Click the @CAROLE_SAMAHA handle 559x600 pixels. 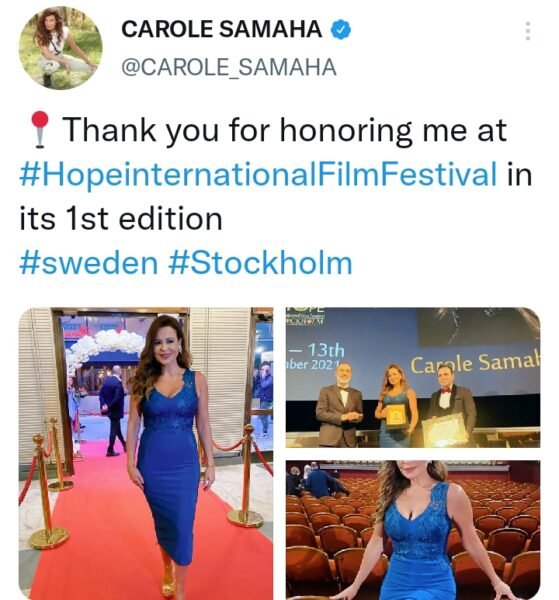[229, 67]
